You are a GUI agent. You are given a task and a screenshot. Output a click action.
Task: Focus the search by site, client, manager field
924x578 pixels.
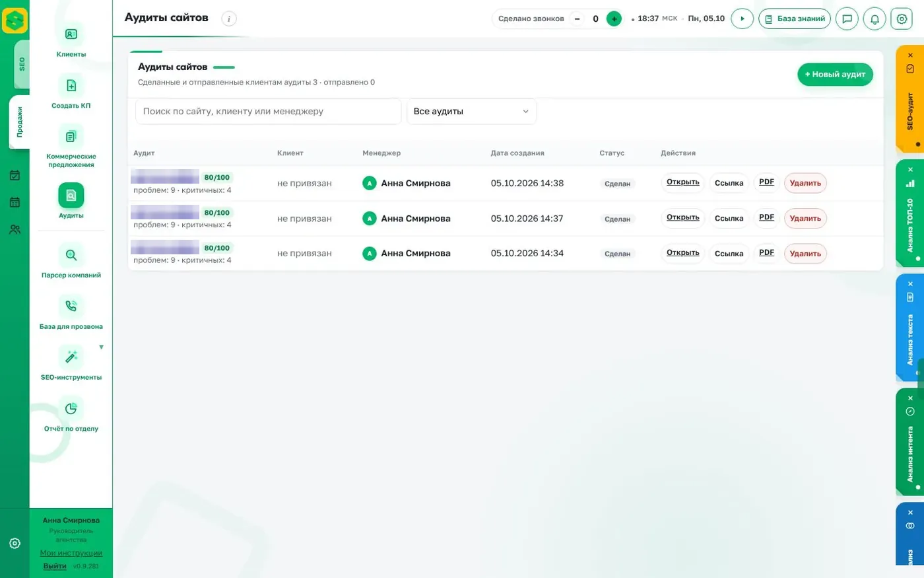pos(268,112)
